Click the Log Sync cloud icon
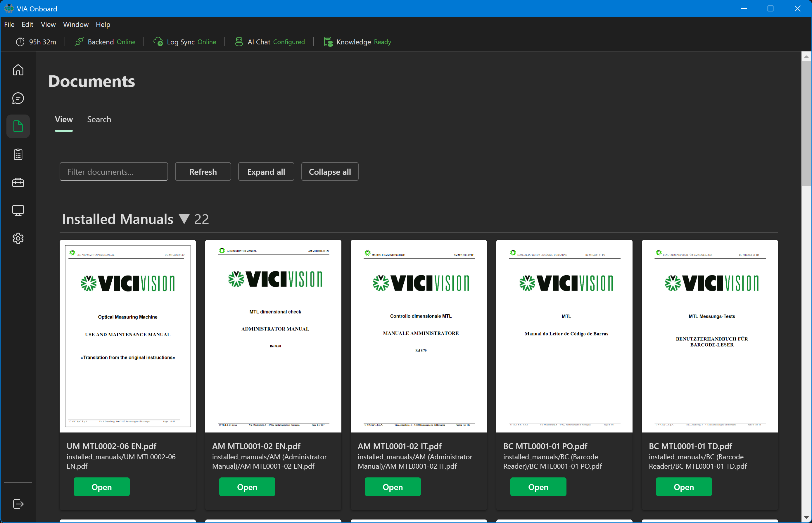 click(158, 41)
